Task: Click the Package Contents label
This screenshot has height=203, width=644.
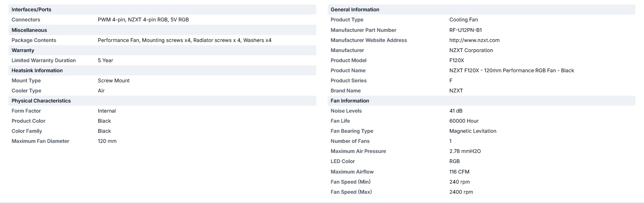Action: point(34,40)
